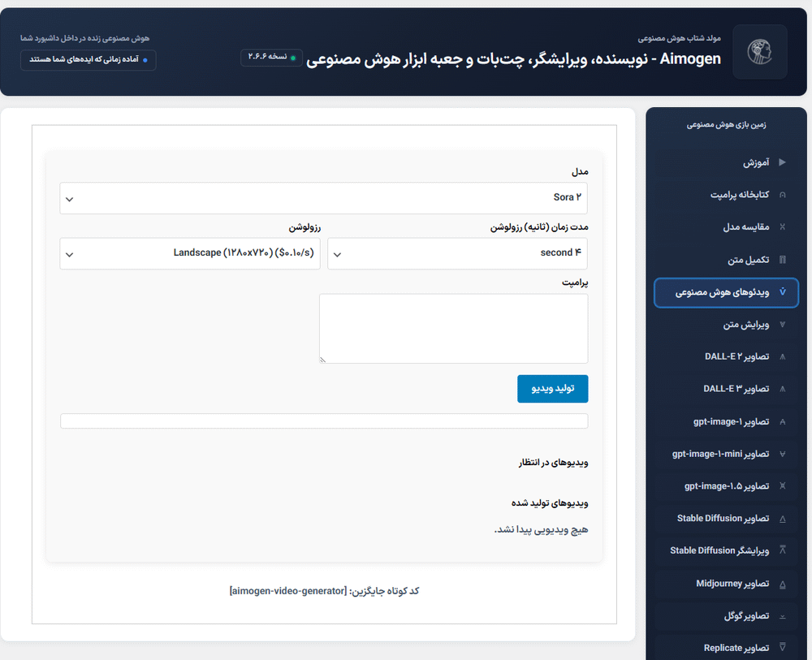The image size is (812, 660).
Task: Open the Landscape 1280x720 resolution dropdown
Action: [190, 252]
